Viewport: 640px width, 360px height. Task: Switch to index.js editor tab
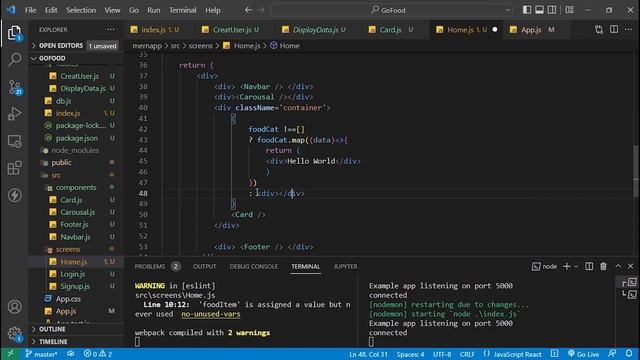click(x=160, y=29)
